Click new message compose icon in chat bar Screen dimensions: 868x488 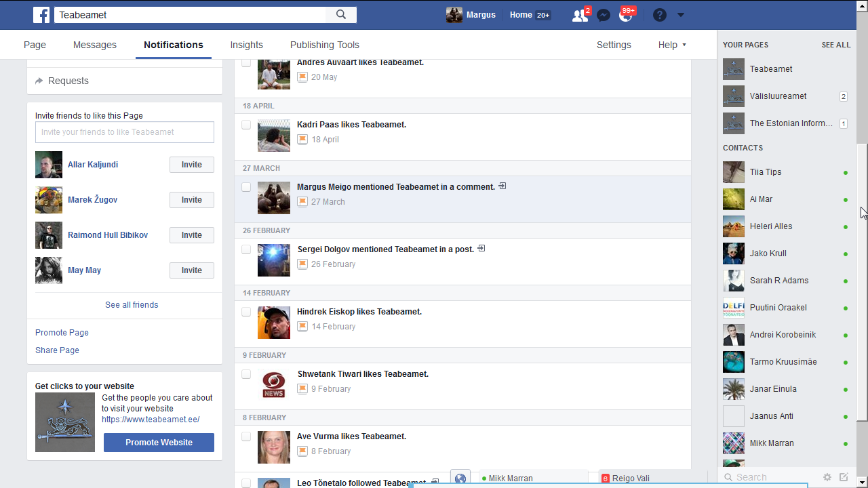pyautogui.click(x=844, y=477)
